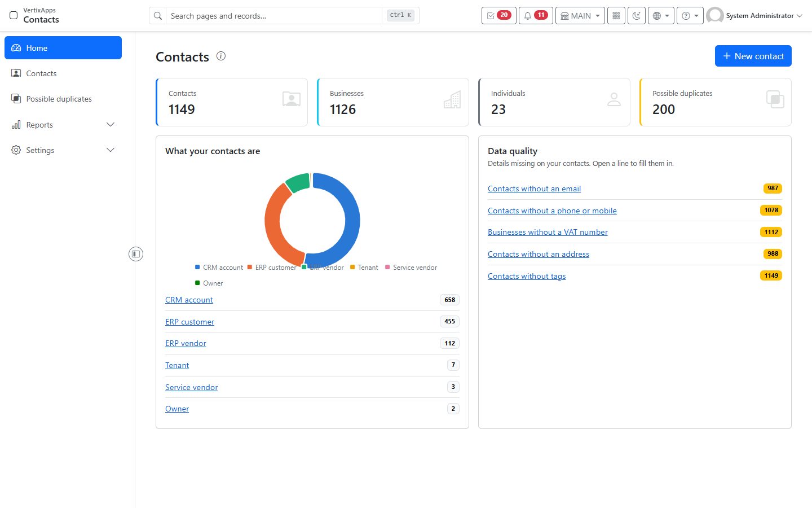
Task: Toggle Owner legend entry
Action: tap(209, 283)
